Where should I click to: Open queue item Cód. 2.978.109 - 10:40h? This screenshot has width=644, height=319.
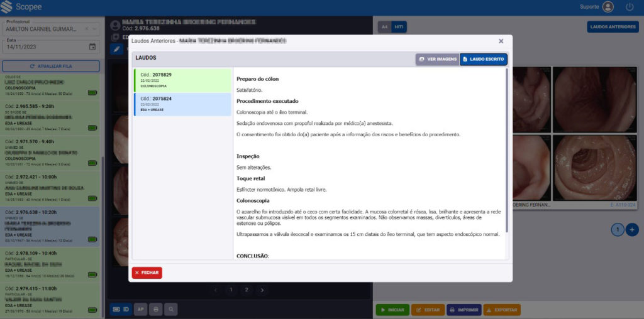51,264
